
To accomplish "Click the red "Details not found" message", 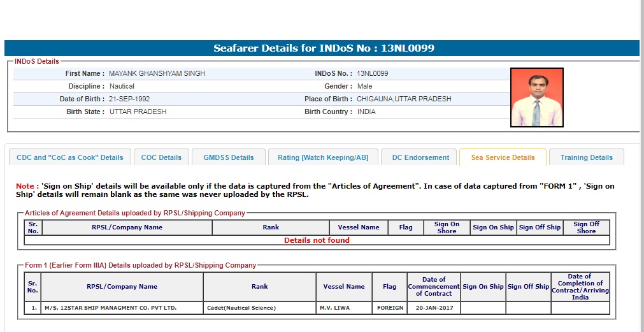I will [317, 240].
